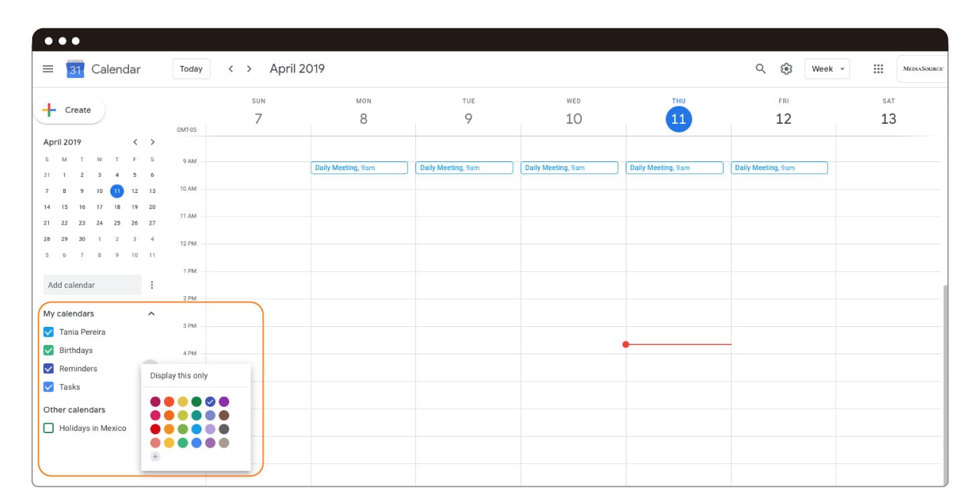Jump to Today
Image resolution: width=980 pixels, height=501 pixels.
click(191, 69)
